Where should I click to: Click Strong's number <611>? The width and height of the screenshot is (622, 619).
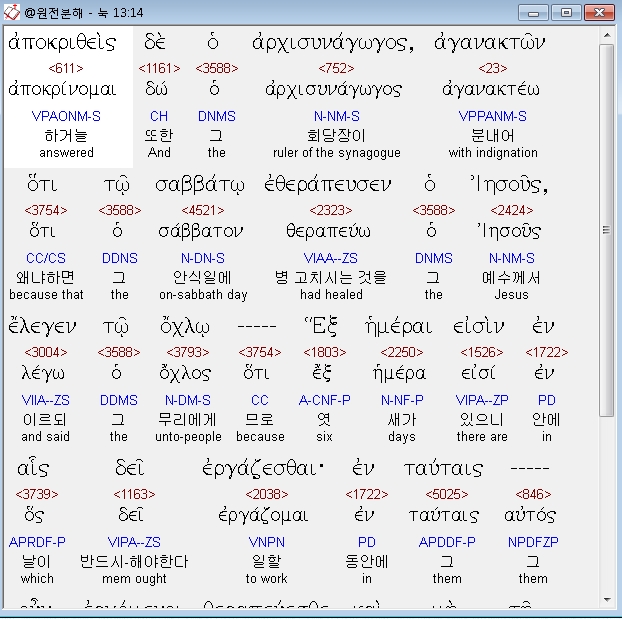(x=66, y=68)
